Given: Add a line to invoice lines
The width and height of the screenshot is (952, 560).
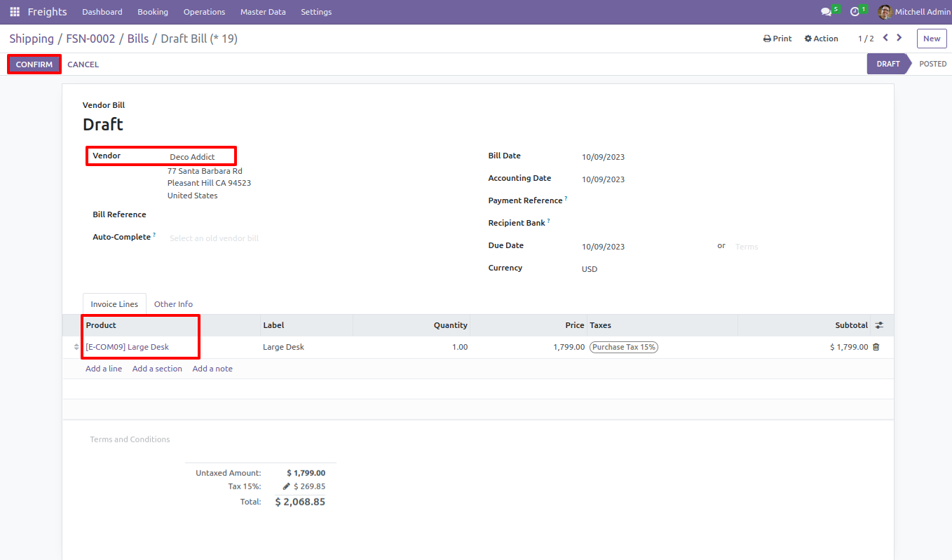Looking at the screenshot, I should click(x=104, y=369).
